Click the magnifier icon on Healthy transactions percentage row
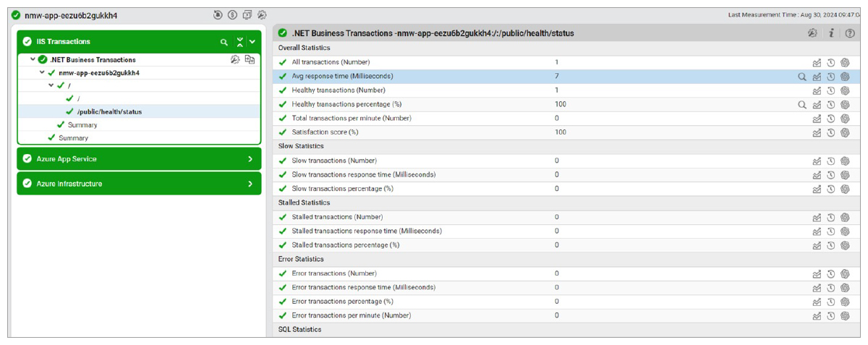 [802, 105]
